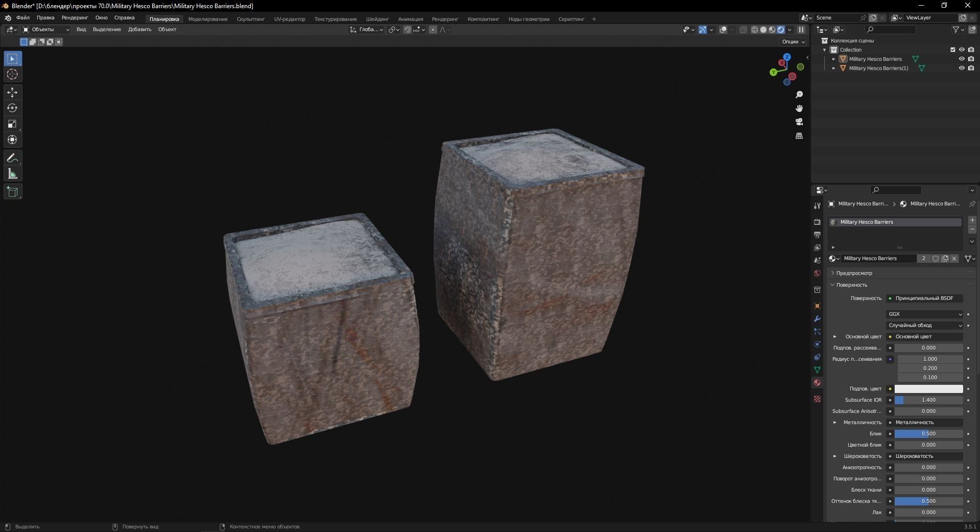Image resolution: width=980 pixels, height=532 pixels.
Task: Toggle X-ray mode in viewport header
Action: [743, 30]
